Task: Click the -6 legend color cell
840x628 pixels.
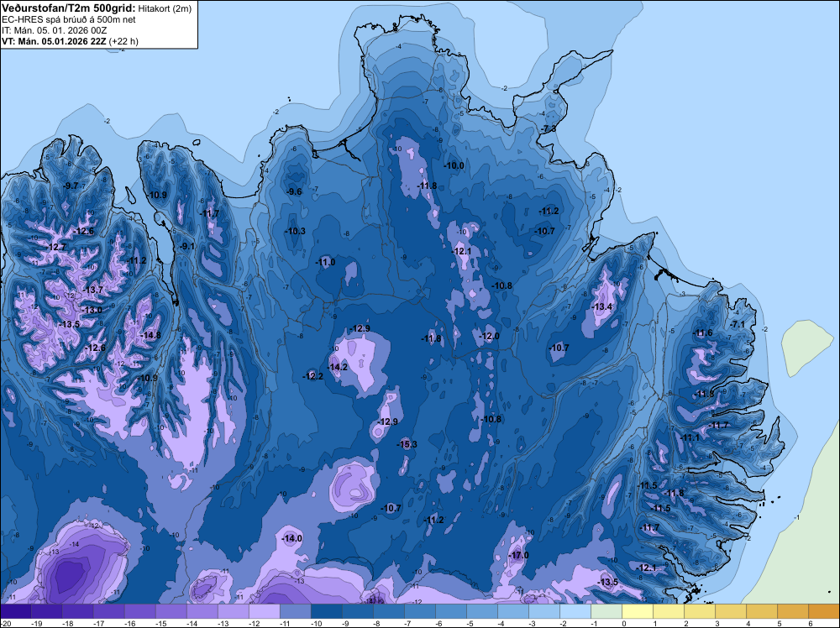Action: (x=451, y=611)
